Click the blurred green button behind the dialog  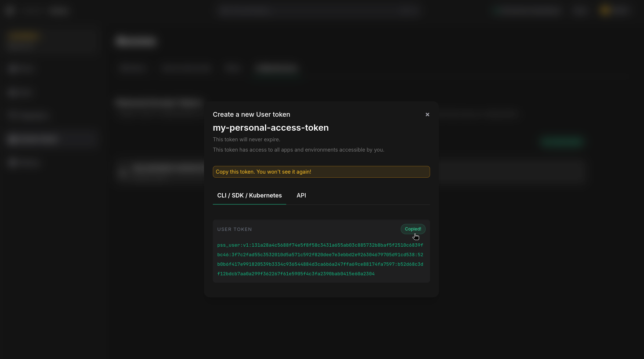tap(561, 141)
